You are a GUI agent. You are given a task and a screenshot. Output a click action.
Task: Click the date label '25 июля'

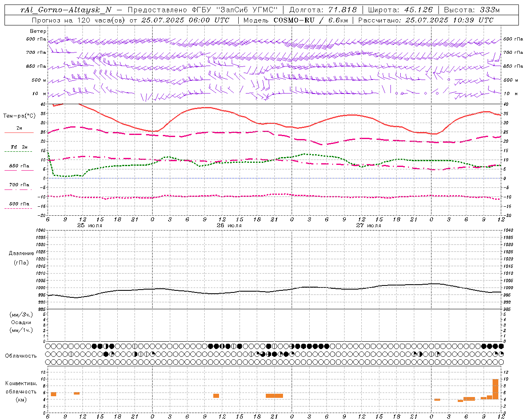point(90,226)
